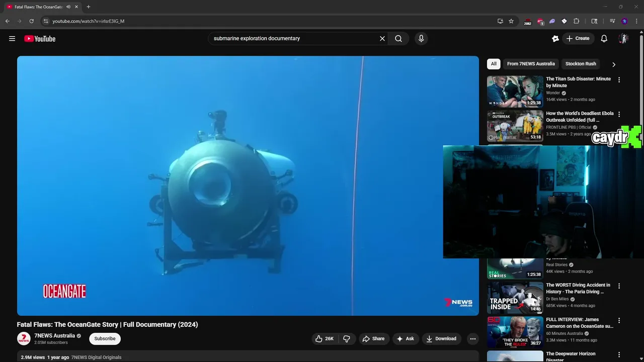
Task: Start voice search with the microphone
Action: (421, 39)
